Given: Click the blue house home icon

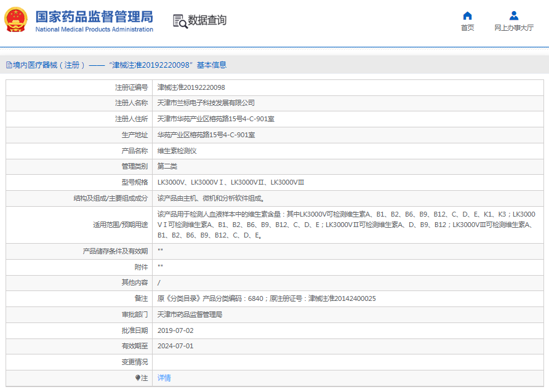Looking at the screenshot, I should 467,16.
